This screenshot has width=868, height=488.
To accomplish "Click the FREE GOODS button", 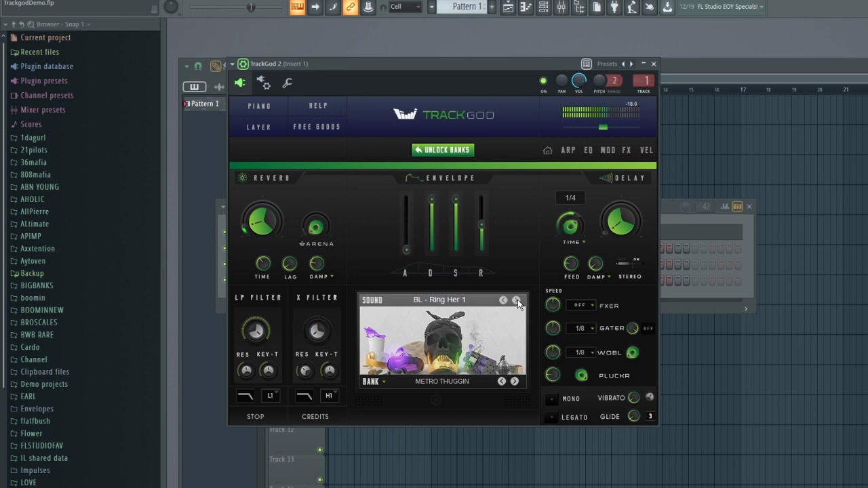I will pos(317,127).
